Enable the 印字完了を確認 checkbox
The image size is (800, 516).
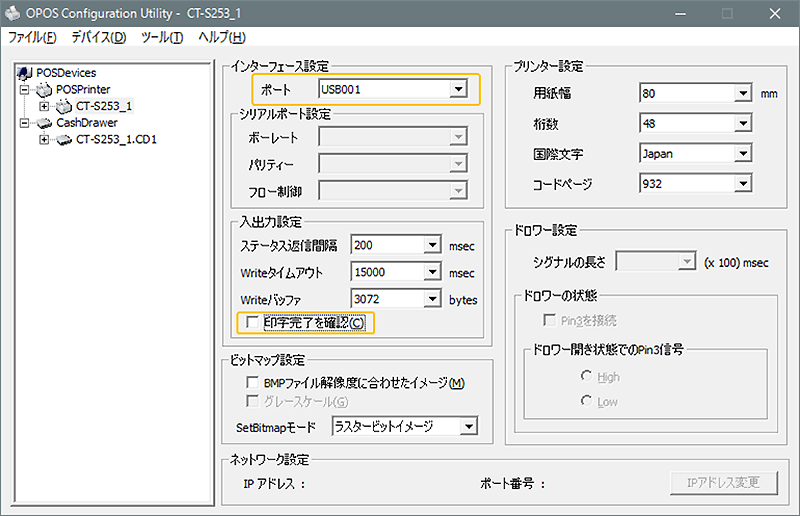[x=252, y=322]
